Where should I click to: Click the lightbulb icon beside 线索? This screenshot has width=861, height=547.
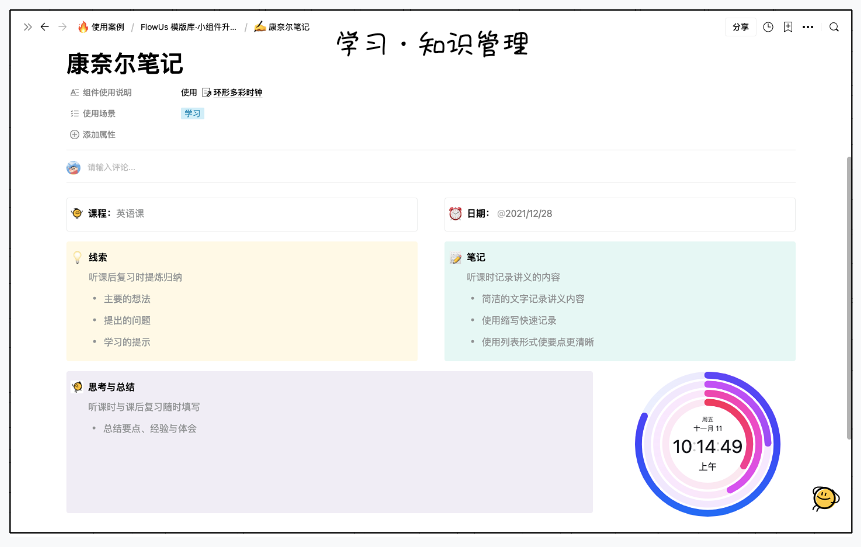click(x=77, y=257)
